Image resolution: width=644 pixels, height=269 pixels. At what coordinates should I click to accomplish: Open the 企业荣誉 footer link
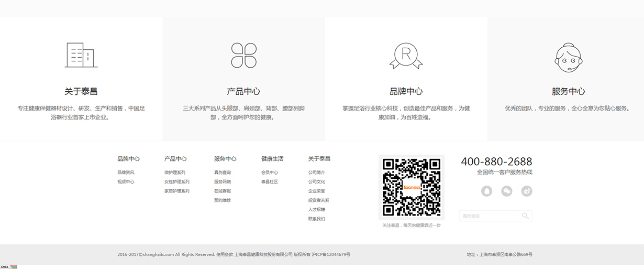[x=317, y=191]
